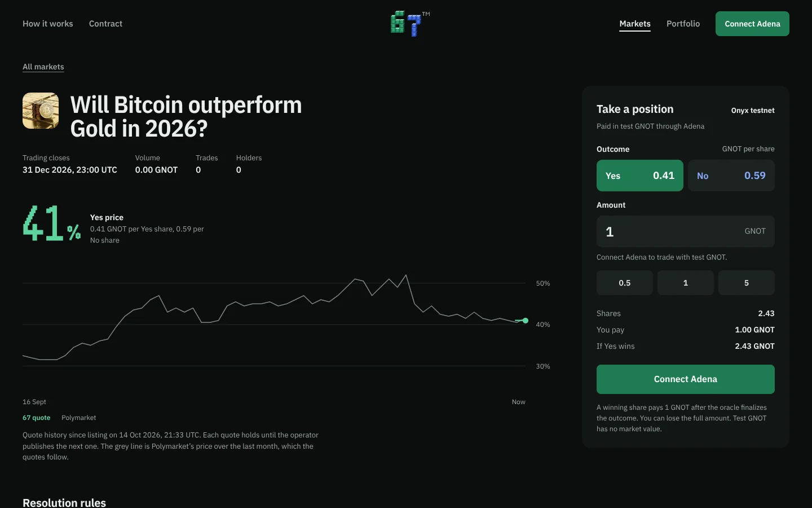Viewport: 812px width, 508px height.
Task: Click the Holders count value
Action: coord(239,170)
